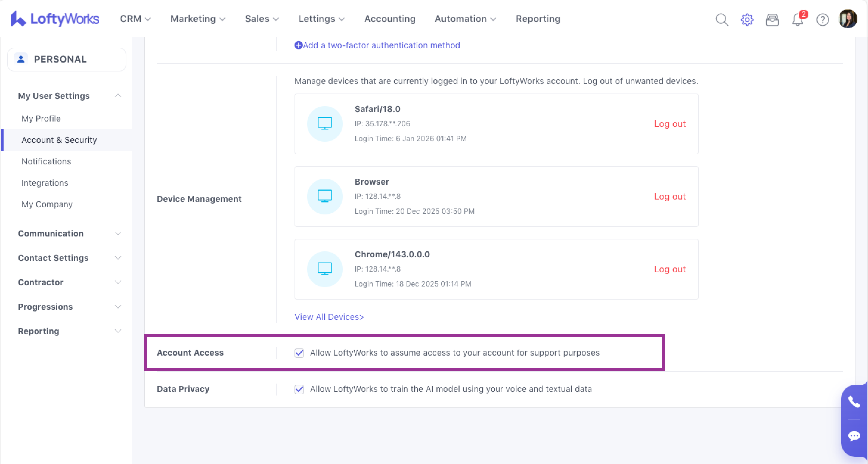Click the search magnifier icon
Viewport: 868px width, 464px height.
721,20
